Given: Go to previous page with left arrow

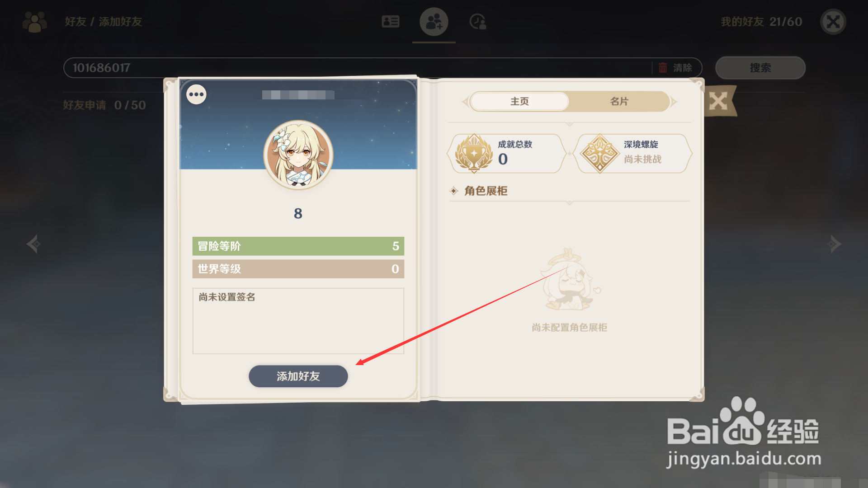Looking at the screenshot, I should point(33,244).
